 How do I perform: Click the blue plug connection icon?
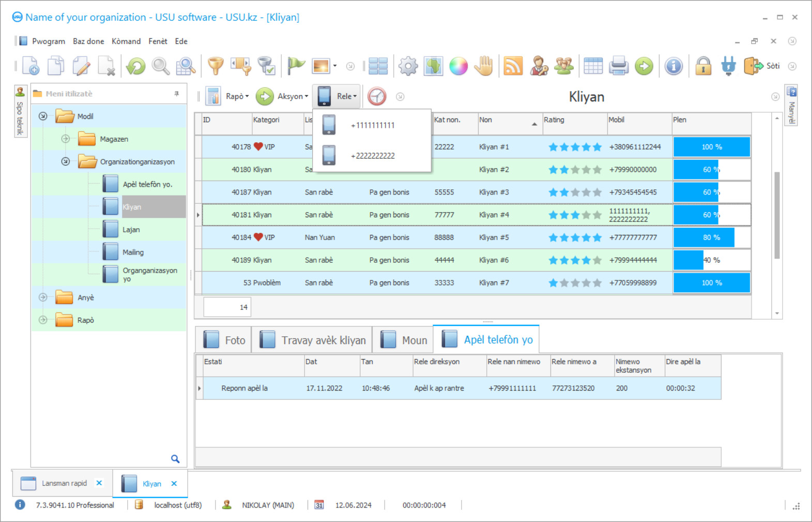click(x=728, y=66)
